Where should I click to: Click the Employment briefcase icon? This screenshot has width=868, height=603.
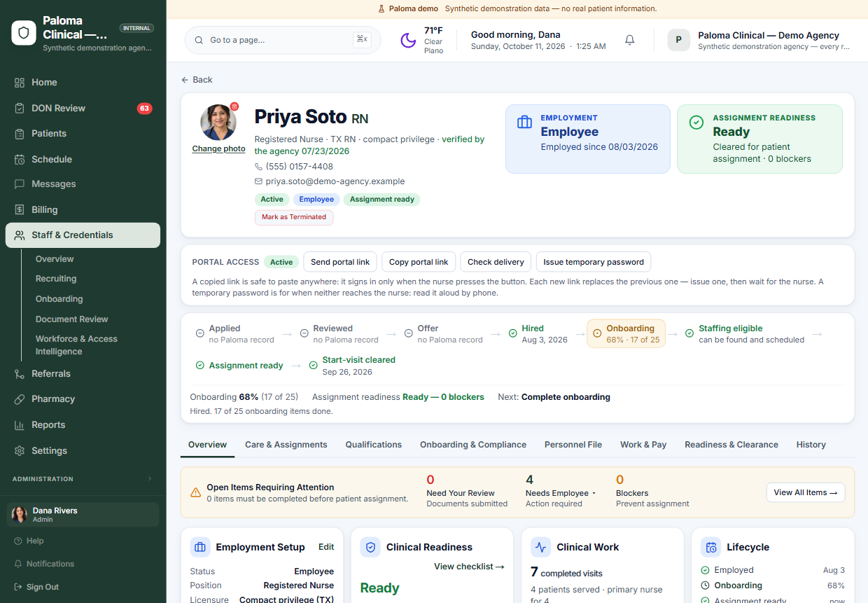[524, 123]
